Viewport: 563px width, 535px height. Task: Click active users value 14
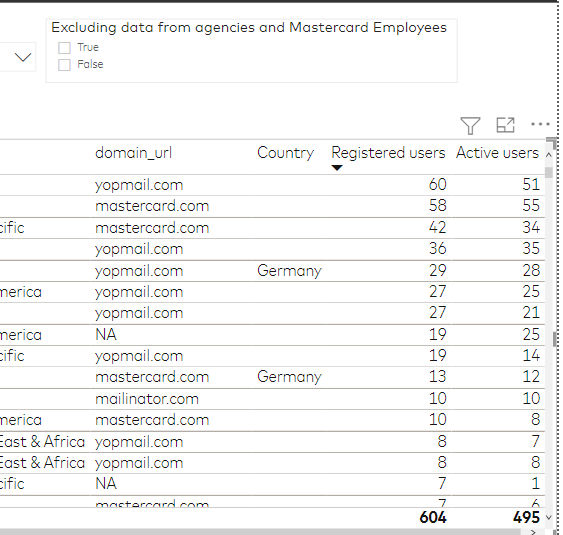[531, 355]
